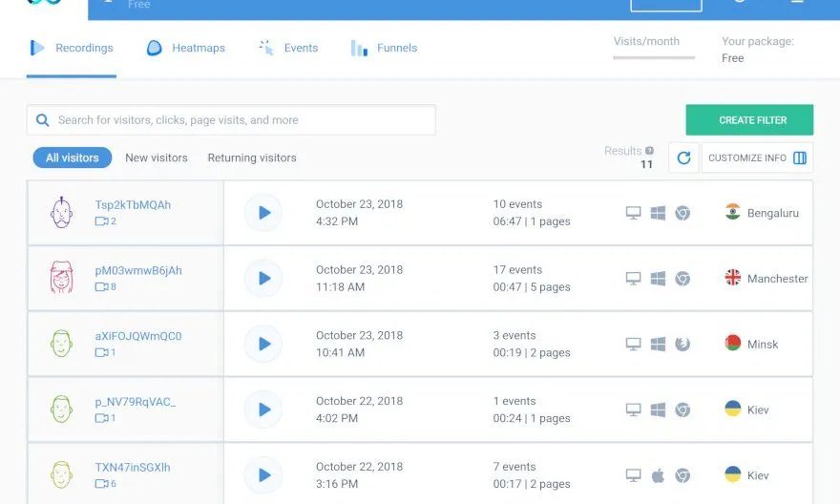Click the Ukraine flag in the 4:02 PM row
Screen dimensions: 840x504
(732, 409)
